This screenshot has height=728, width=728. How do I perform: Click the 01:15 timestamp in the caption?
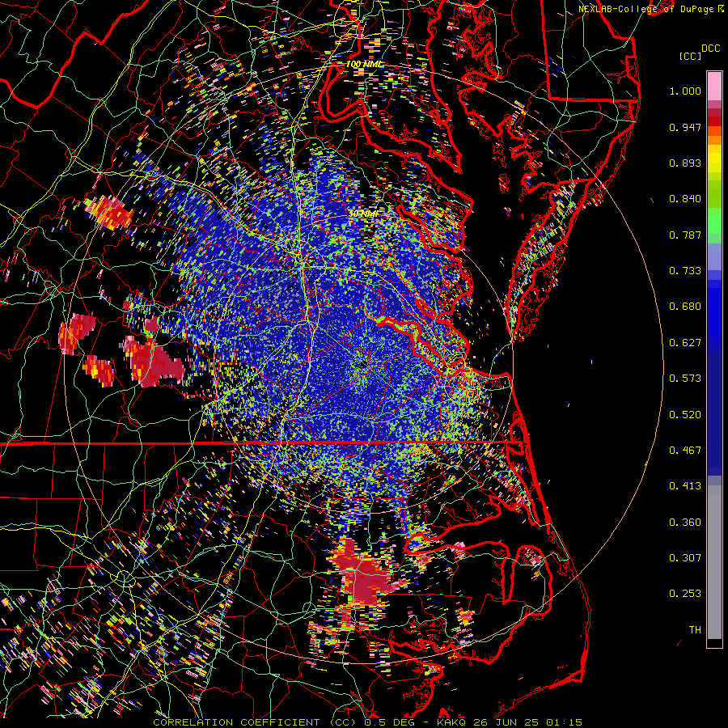(x=564, y=722)
